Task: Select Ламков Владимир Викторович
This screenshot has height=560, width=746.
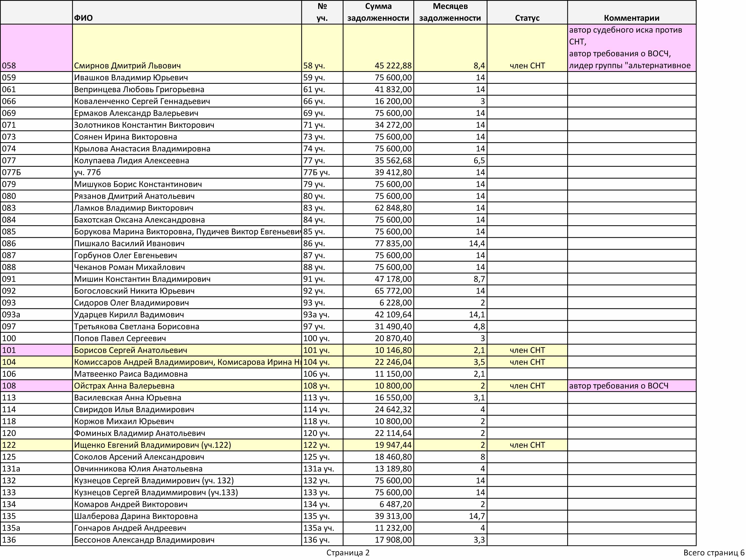Action: pyautogui.click(x=134, y=208)
